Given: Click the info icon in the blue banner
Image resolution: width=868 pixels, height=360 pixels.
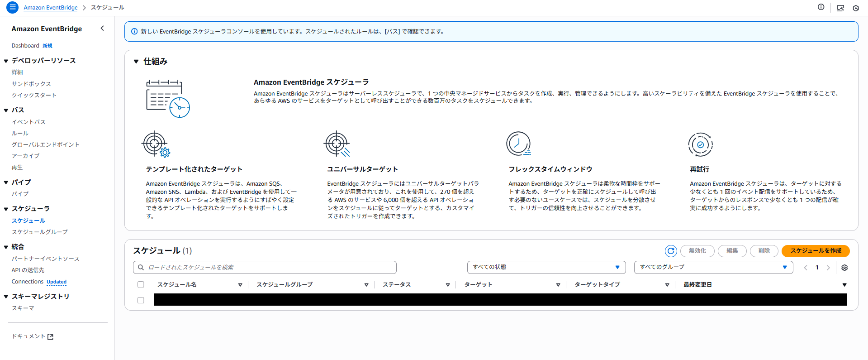Looking at the screenshot, I should point(134,32).
